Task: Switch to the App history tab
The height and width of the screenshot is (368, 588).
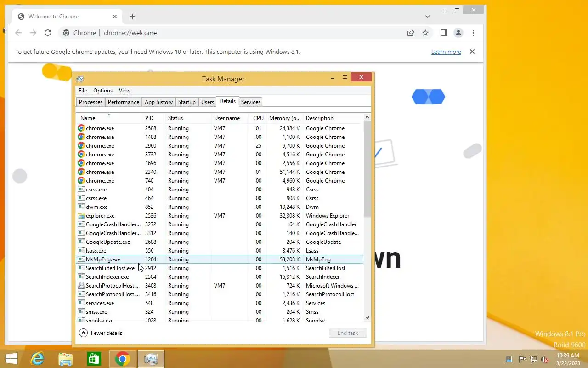Action: 158,102
